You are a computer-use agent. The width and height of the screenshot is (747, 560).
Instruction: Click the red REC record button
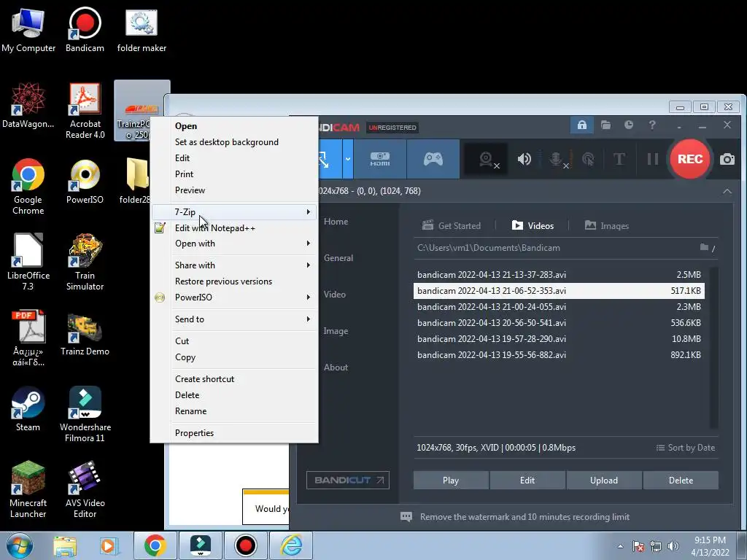(689, 159)
